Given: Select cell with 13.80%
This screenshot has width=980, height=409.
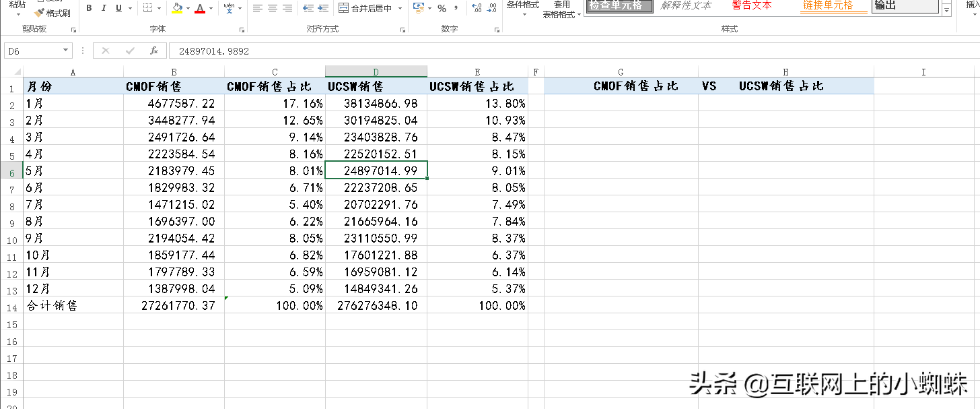Looking at the screenshot, I should click(477, 103).
